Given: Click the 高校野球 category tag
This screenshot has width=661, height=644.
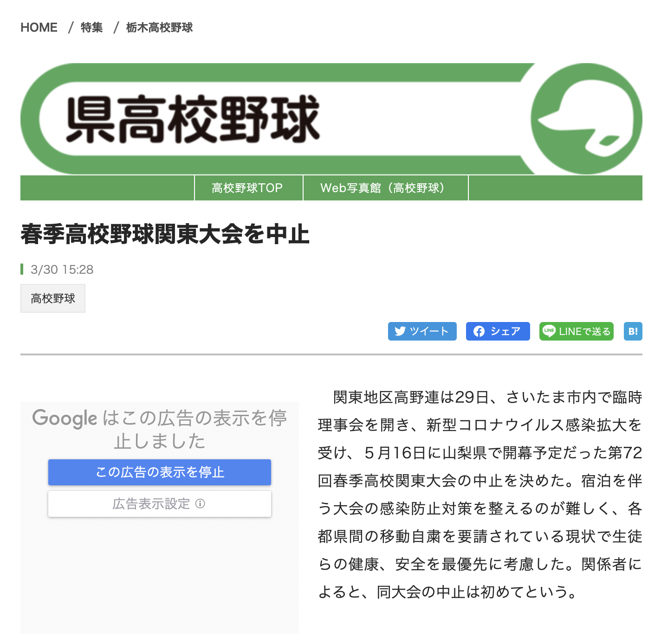Looking at the screenshot, I should (53, 298).
